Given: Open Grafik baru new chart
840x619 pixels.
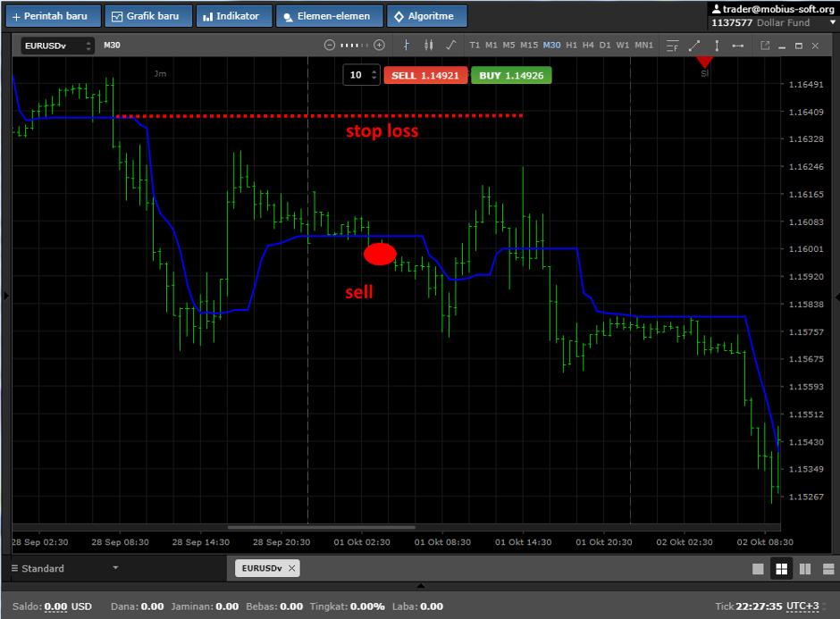Looking at the screenshot, I should click(x=148, y=16).
